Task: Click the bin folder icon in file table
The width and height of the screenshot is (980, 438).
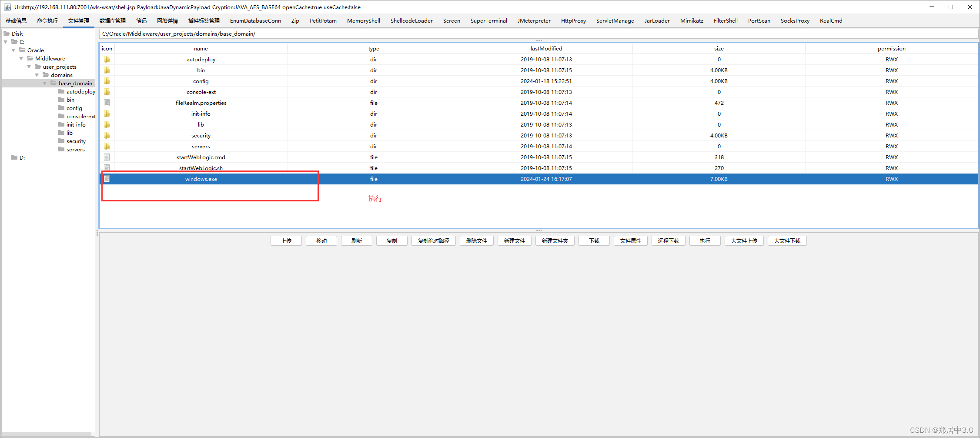Action: pyautogui.click(x=107, y=70)
